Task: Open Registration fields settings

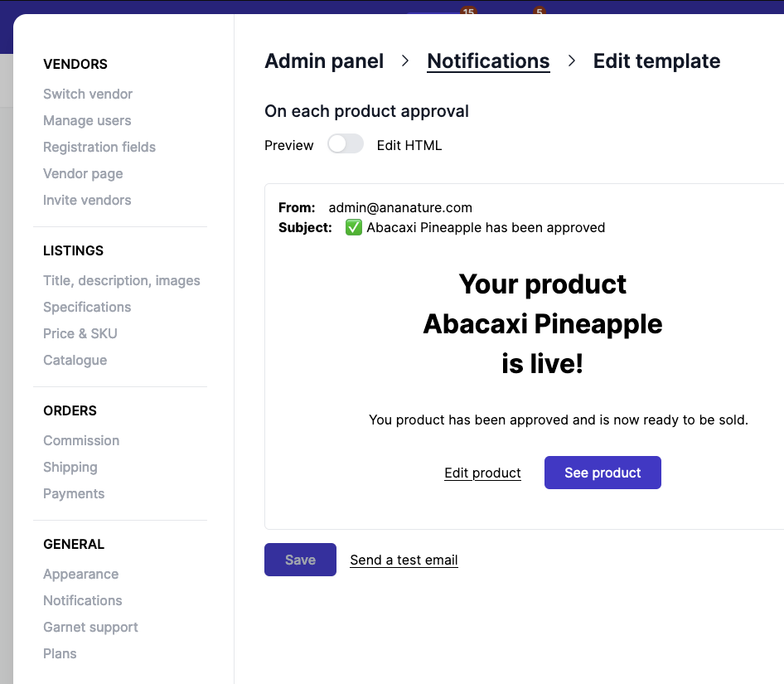Action: pyautogui.click(x=99, y=147)
